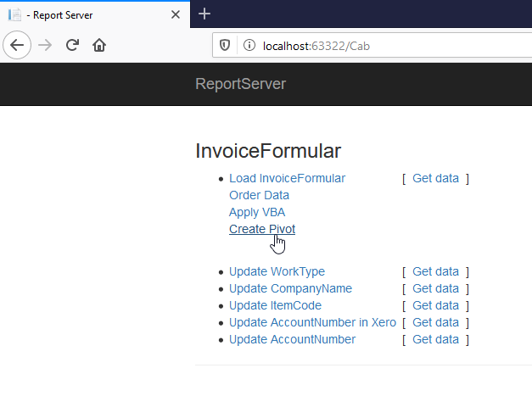Open the Update ItemCode link

(275, 305)
